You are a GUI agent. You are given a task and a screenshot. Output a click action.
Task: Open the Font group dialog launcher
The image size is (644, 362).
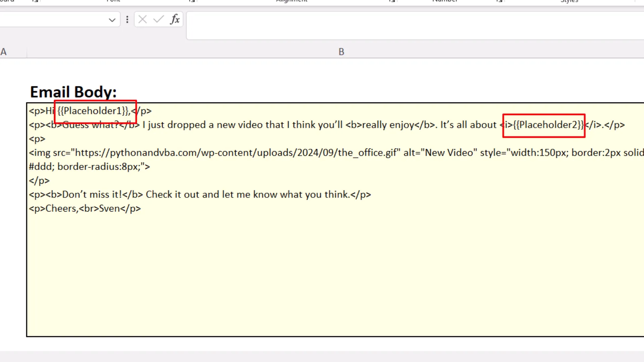coord(191,2)
